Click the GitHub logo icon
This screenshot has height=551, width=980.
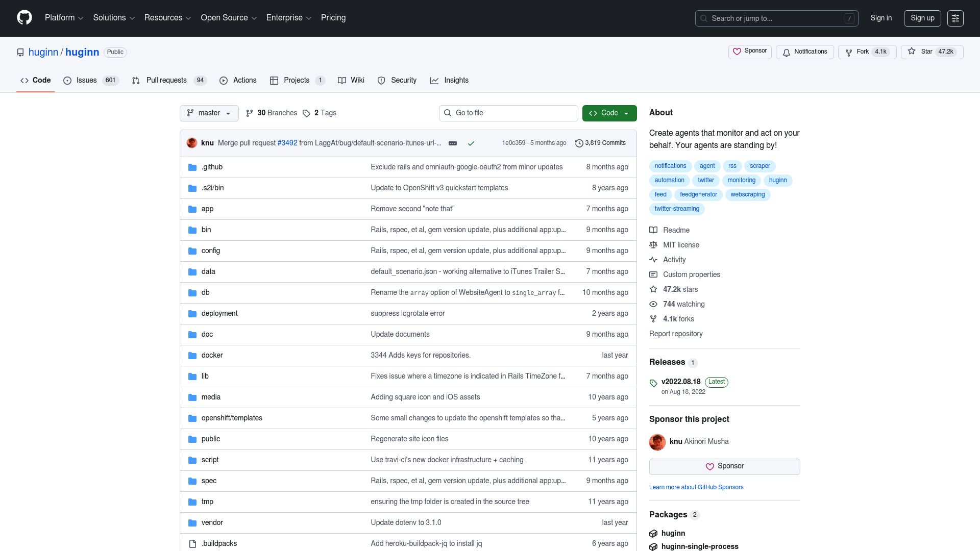click(x=24, y=18)
